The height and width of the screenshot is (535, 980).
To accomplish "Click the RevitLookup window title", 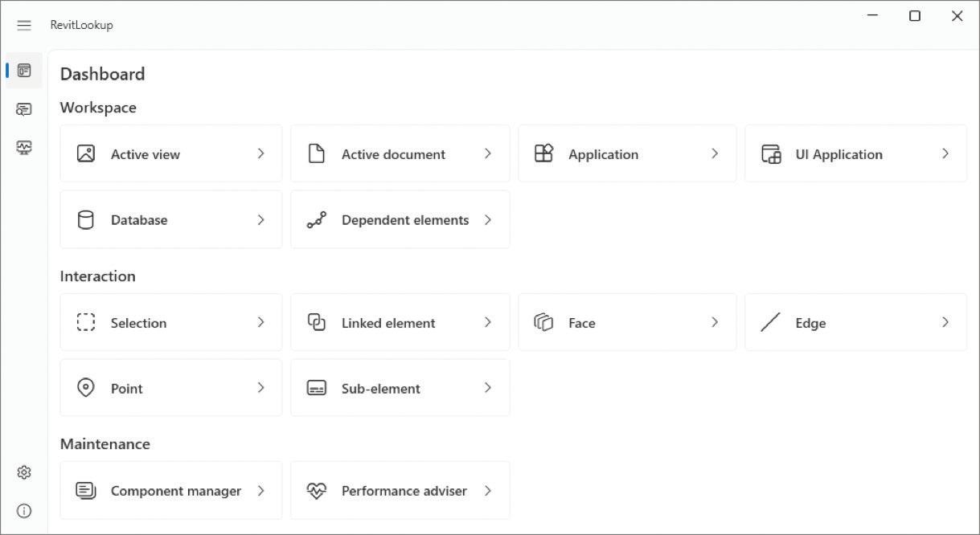I will (x=82, y=25).
